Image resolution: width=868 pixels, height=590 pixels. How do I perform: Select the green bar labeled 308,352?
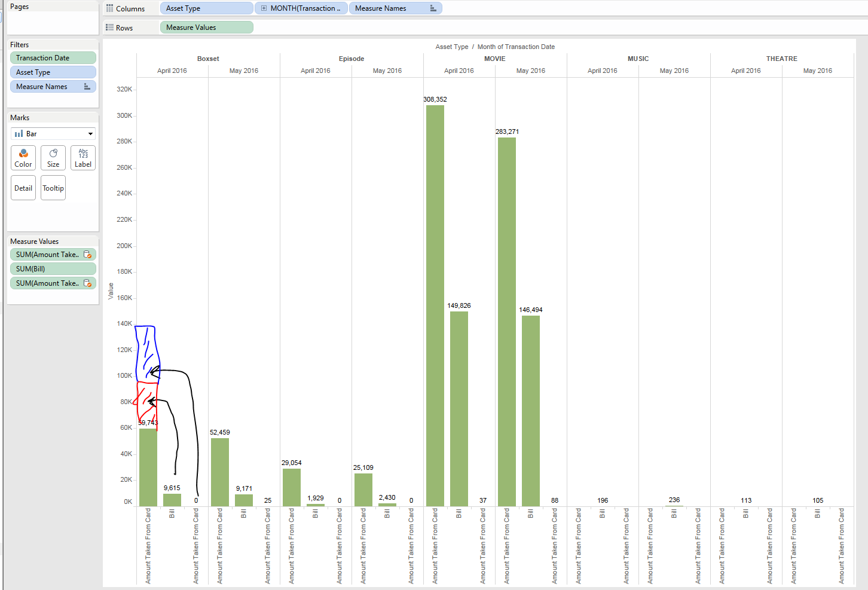pyautogui.click(x=435, y=305)
